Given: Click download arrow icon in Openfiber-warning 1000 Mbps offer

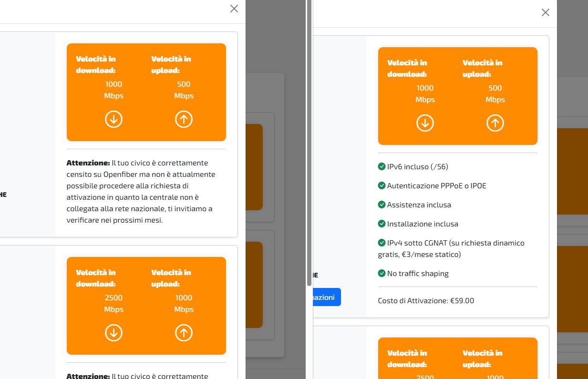Looking at the screenshot, I should coord(114,119).
